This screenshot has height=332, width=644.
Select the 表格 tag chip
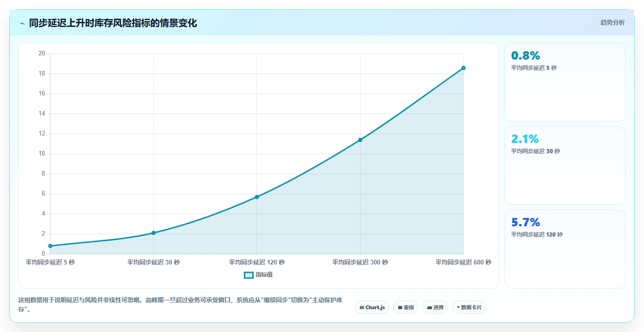pos(406,307)
